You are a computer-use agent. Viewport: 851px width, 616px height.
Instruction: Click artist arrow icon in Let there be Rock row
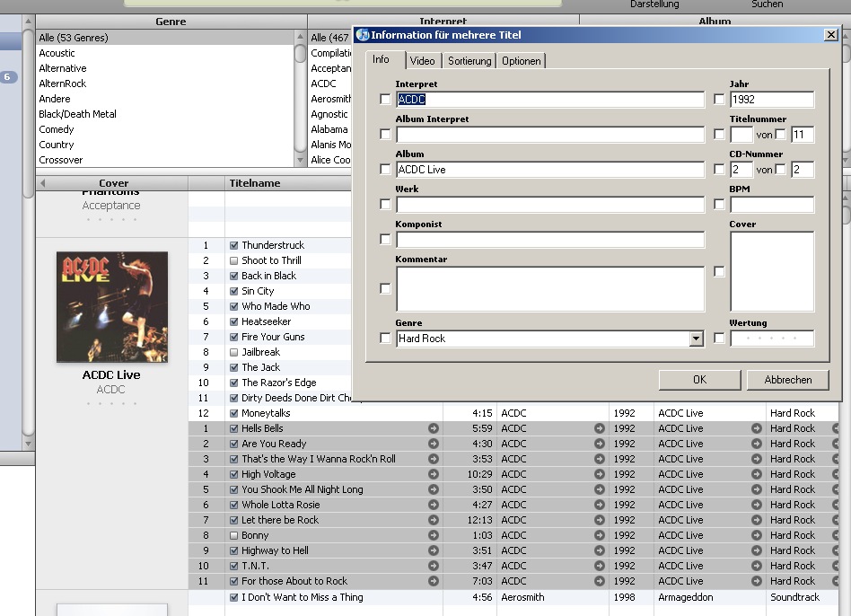[599, 520]
